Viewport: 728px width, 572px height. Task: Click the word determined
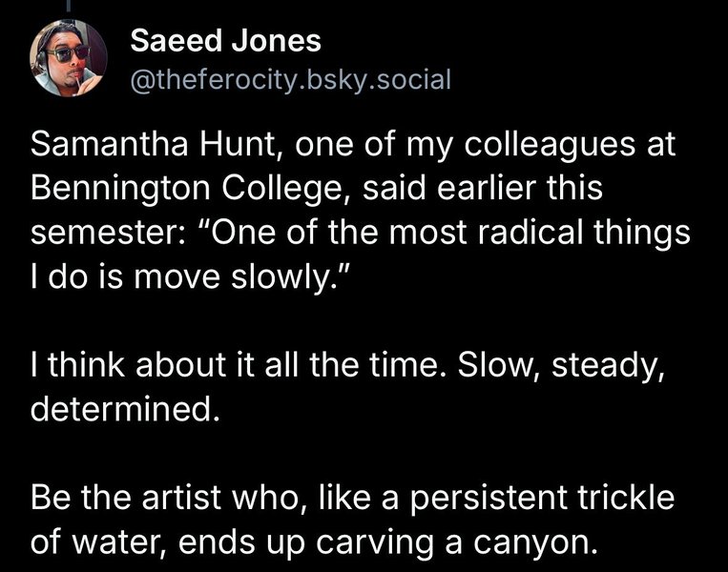click(124, 409)
